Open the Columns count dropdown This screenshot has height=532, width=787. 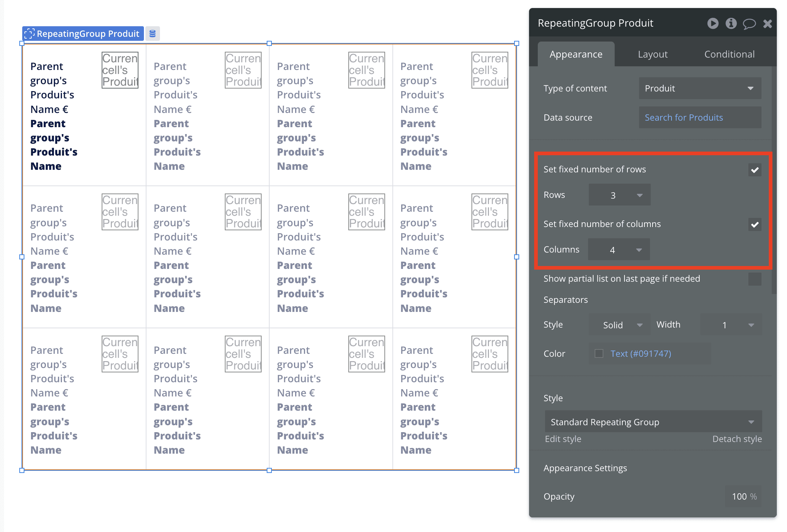(619, 250)
